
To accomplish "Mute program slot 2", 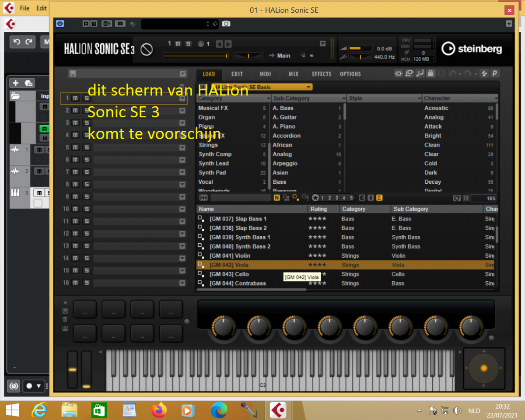I will [75, 111].
